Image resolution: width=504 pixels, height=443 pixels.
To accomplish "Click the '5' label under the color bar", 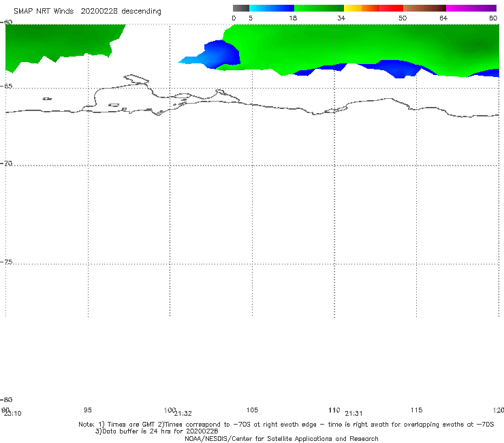I will coord(251,18).
